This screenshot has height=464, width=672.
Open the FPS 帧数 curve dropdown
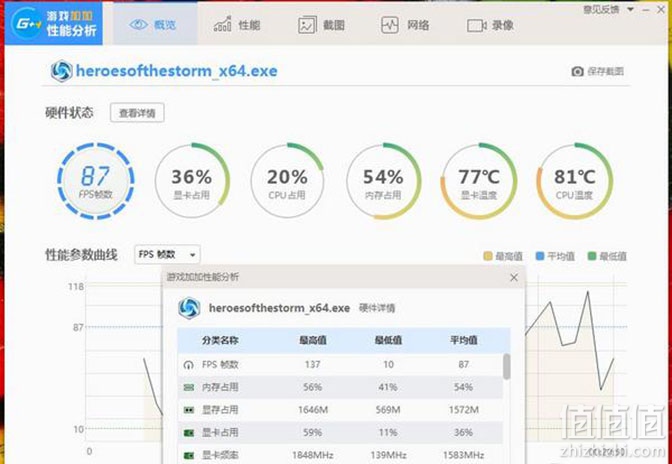tap(167, 254)
